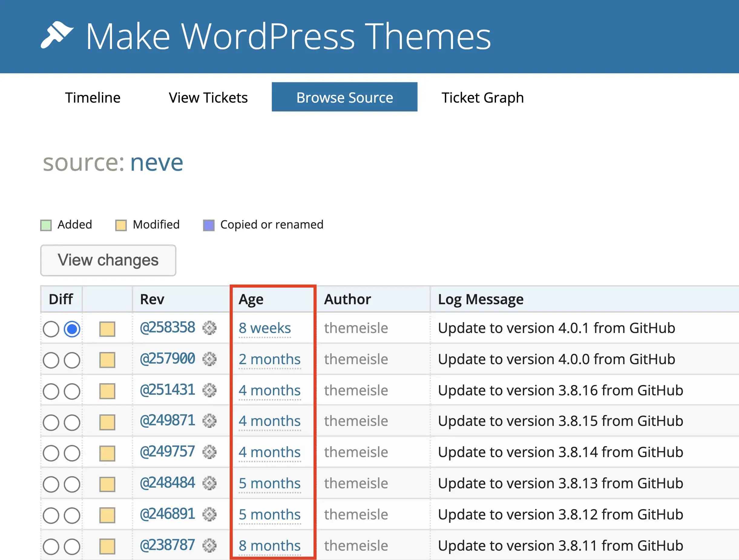Select the second diff radio for @257900
The height and width of the screenshot is (560, 739).
pyautogui.click(x=72, y=360)
